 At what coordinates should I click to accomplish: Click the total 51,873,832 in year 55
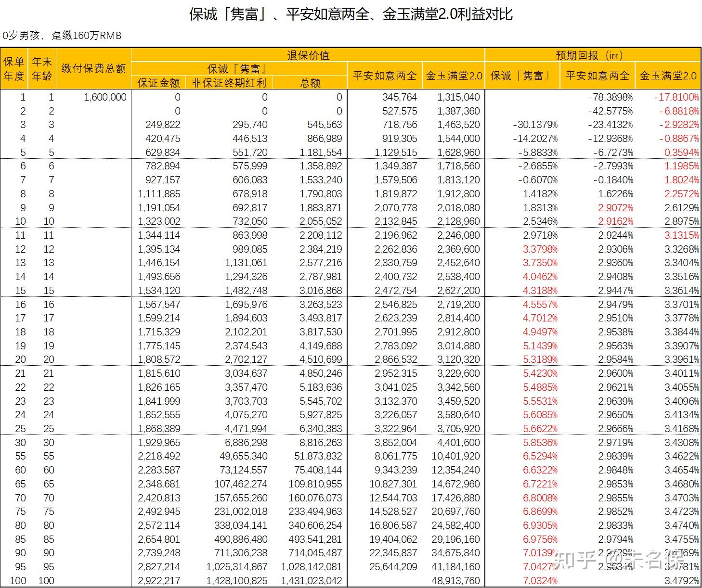(318, 456)
